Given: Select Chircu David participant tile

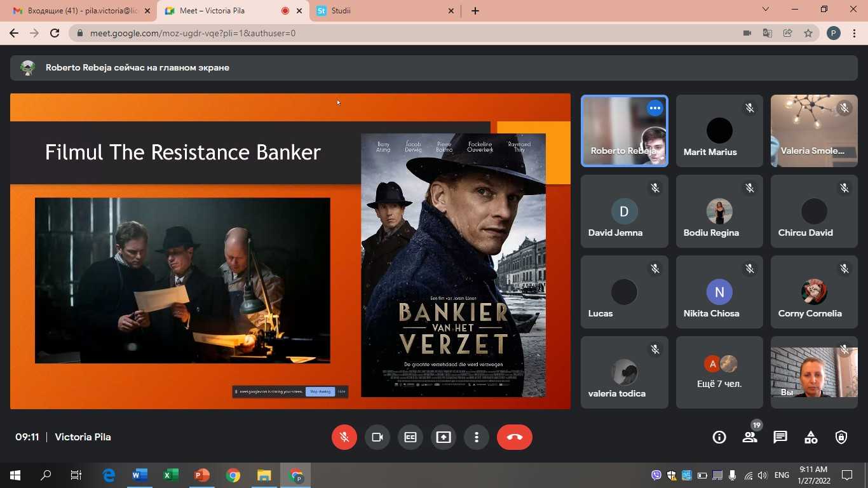Looking at the screenshot, I should [x=814, y=212].
